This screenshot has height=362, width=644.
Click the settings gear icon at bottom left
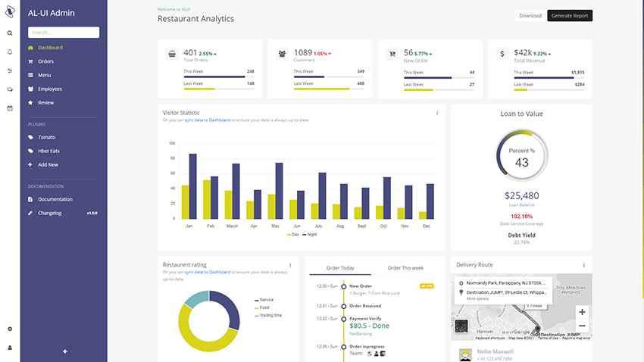tap(10, 329)
